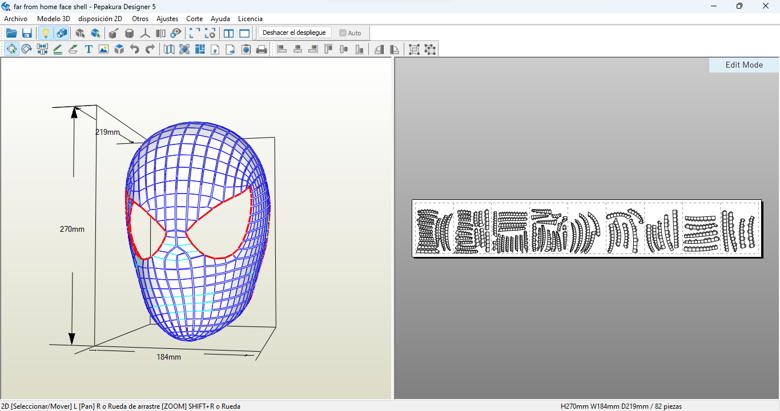Click the 270mm height dimension label
The image size is (780, 411).
[x=72, y=229]
